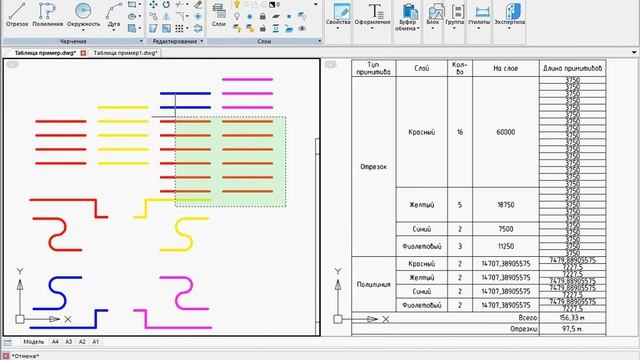Open array tool variants dropdown arrow
This screenshot has width=640, height=360.
click(x=187, y=28)
